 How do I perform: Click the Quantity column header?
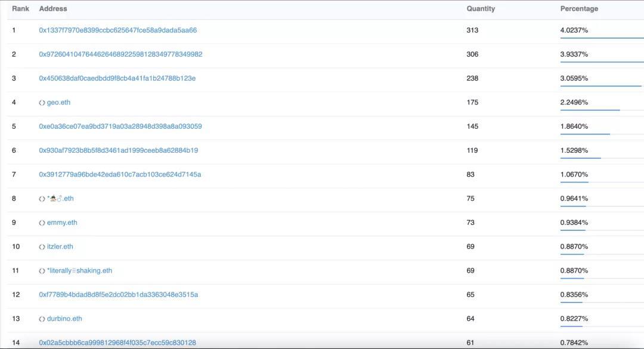coord(481,9)
